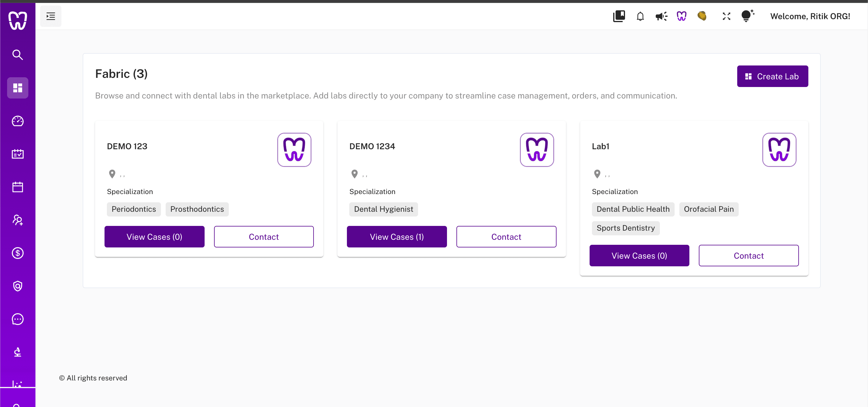
Task: Open the plain calendar sidebar icon
Action: tap(17, 187)
